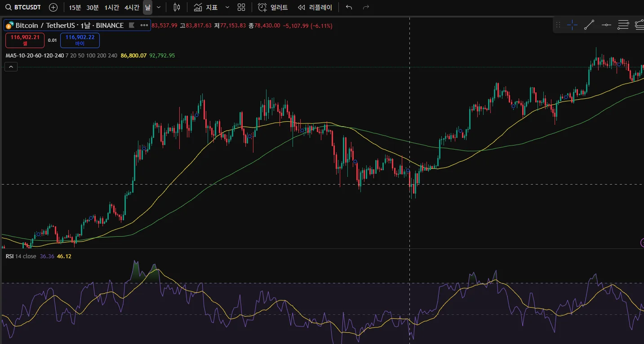644x344 pixels.
Task: Select the crosshair cursor tool
Action: click(x=572, y=25)
